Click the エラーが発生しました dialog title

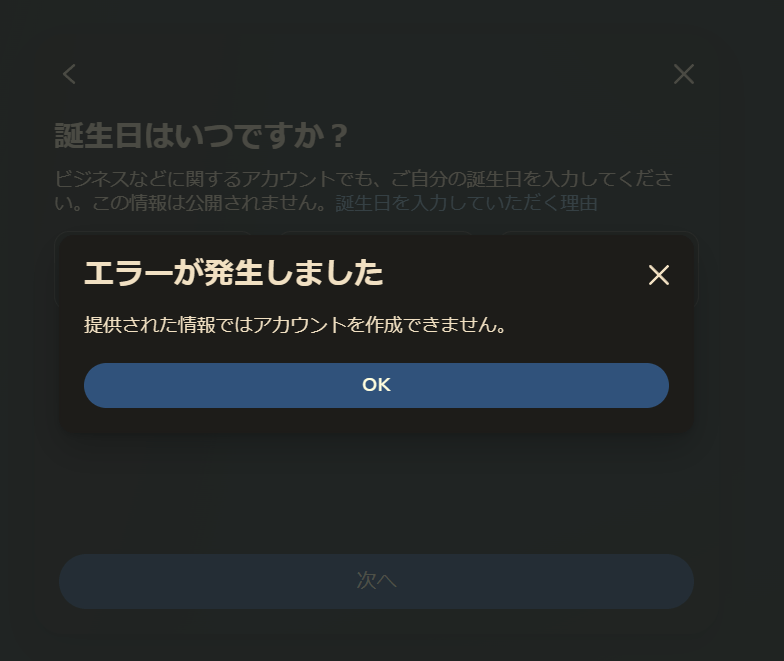pos(234,273)
